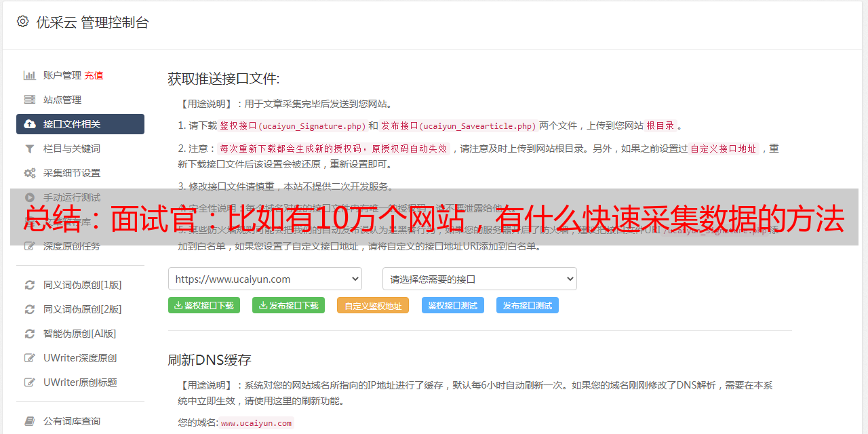This screenshot has width=868, height=434.
Task: Open the 请选择您需要的接口 dropdown
Action: pos(479,279)
